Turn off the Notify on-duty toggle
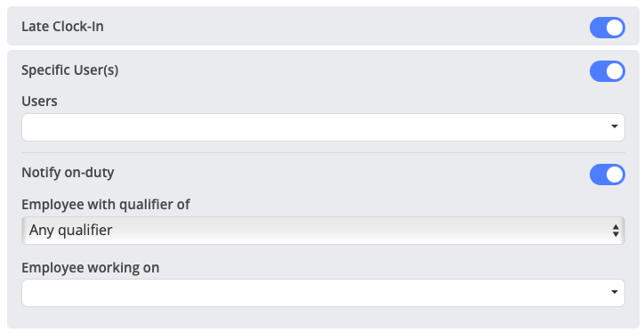 [x=607, y=175]
